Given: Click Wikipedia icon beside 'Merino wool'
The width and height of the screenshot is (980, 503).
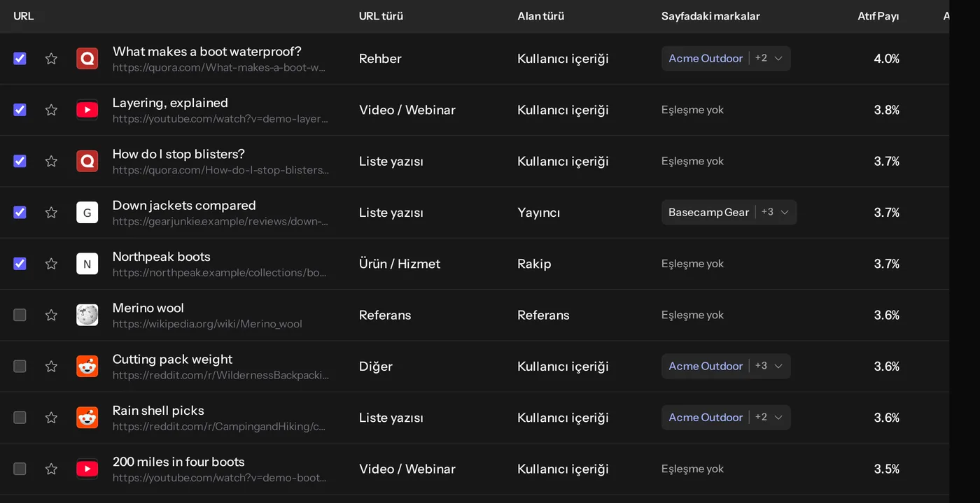Looking at the screenshot, I should click(x=87, y=315).
